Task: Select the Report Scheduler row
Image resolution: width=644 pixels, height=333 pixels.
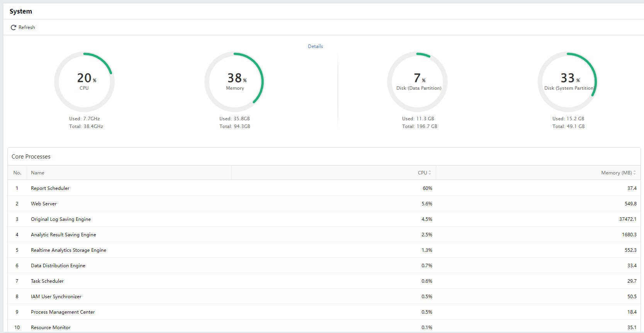Action: (50, 188)
